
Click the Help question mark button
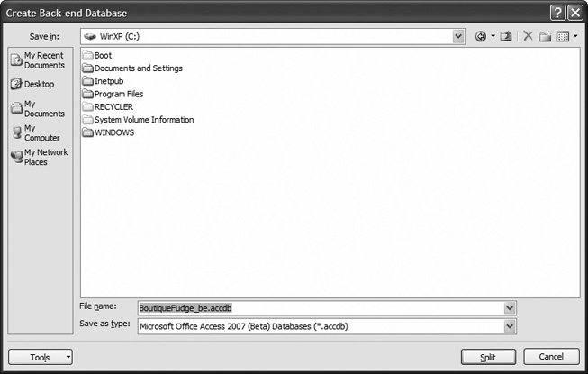coord(558,13)
